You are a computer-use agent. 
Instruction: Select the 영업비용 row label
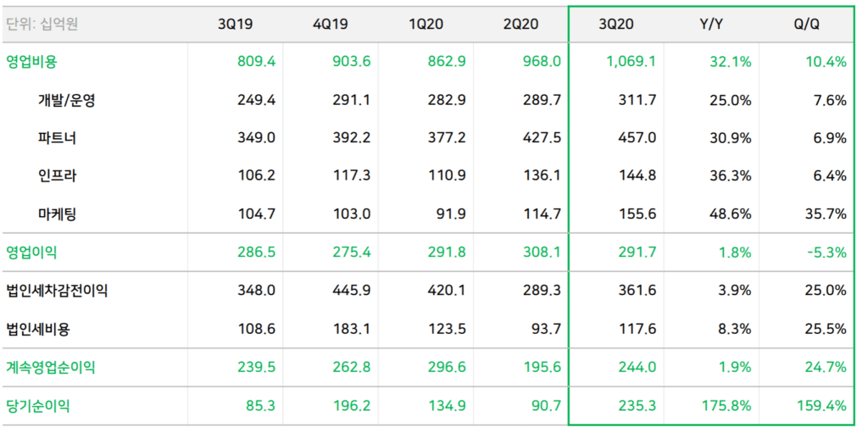click(32, 62)
